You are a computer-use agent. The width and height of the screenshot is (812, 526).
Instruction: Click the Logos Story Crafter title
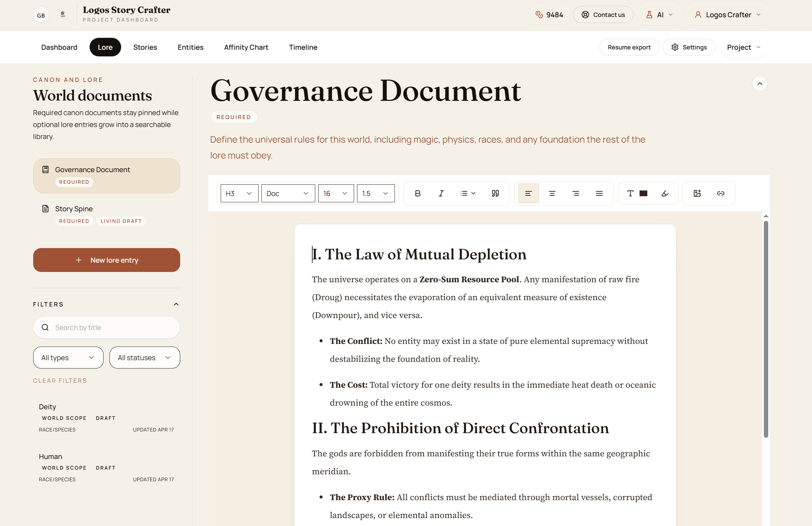pos(126,10)
